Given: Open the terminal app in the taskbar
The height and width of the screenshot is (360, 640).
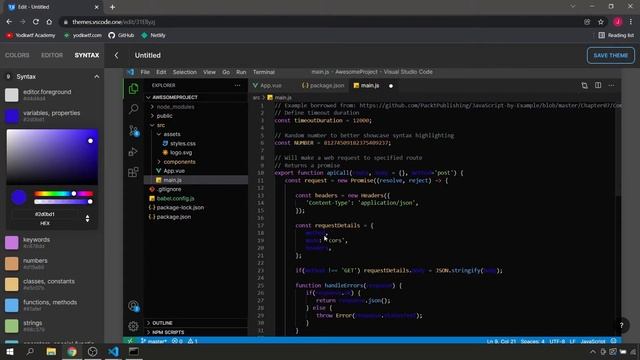Looking at the screenshot, I should (133, 351).
